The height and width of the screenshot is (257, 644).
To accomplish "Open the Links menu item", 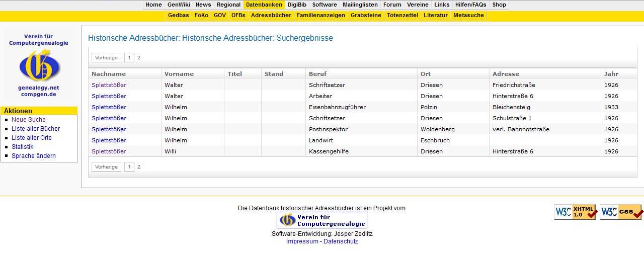I will point(442,5).
